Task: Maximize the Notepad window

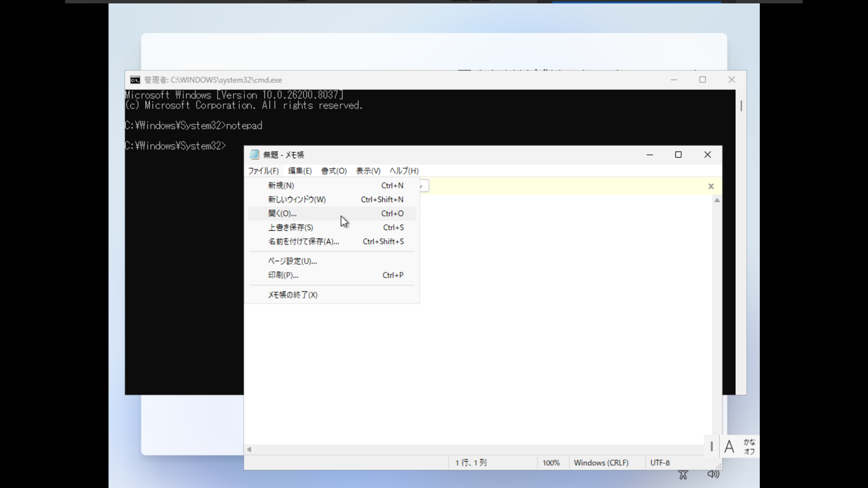Action: pos(678,155)
